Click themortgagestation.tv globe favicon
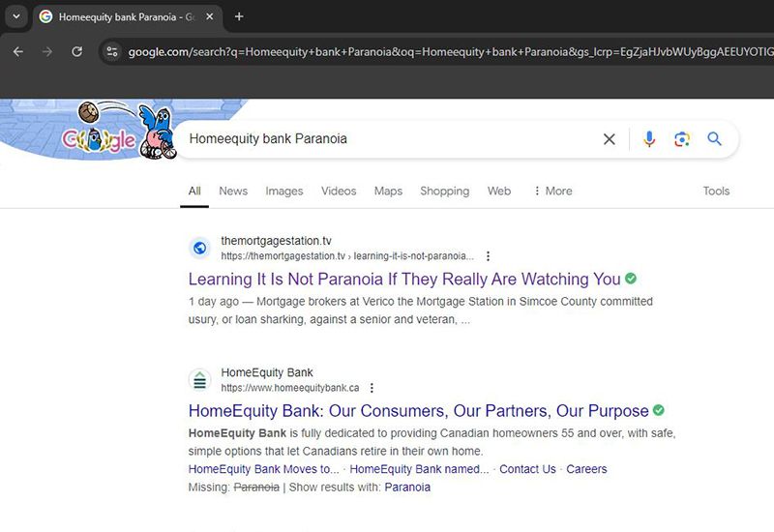 200,248
